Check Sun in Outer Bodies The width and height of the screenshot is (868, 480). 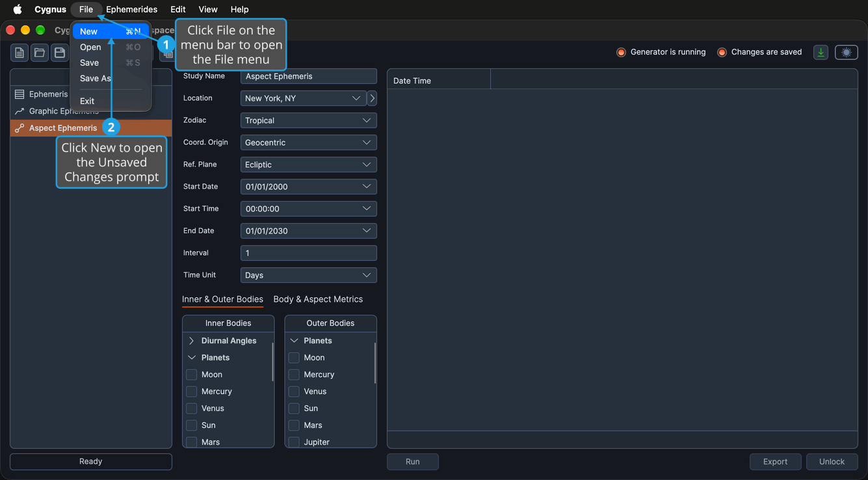294,408
